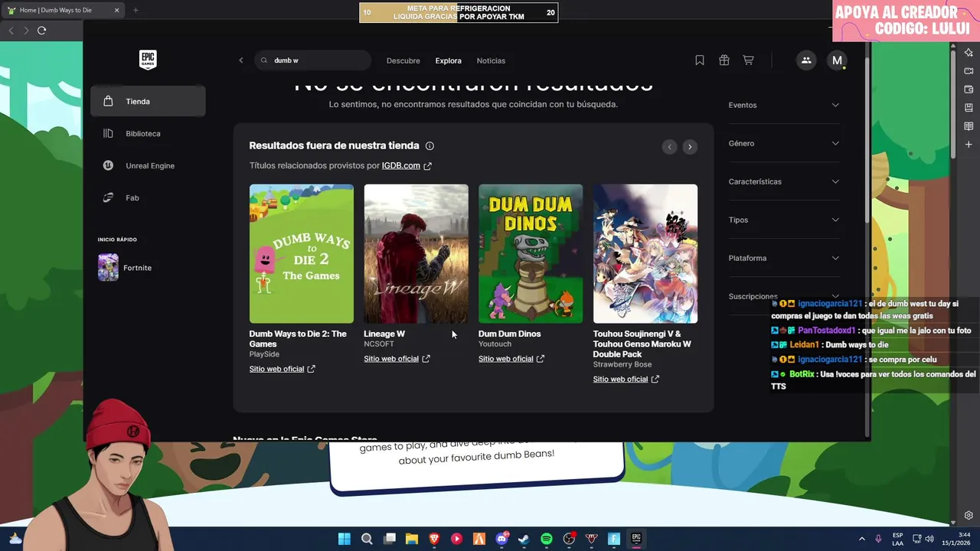
Task: Switch to Dumb Ways to Die browser tab
Action: pyautogui.click(x=64, y=10)
